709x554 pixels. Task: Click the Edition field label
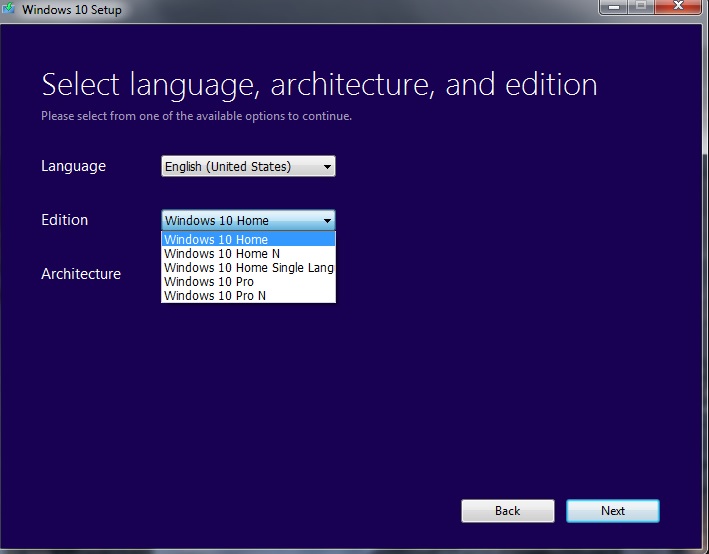click(64, 220)
